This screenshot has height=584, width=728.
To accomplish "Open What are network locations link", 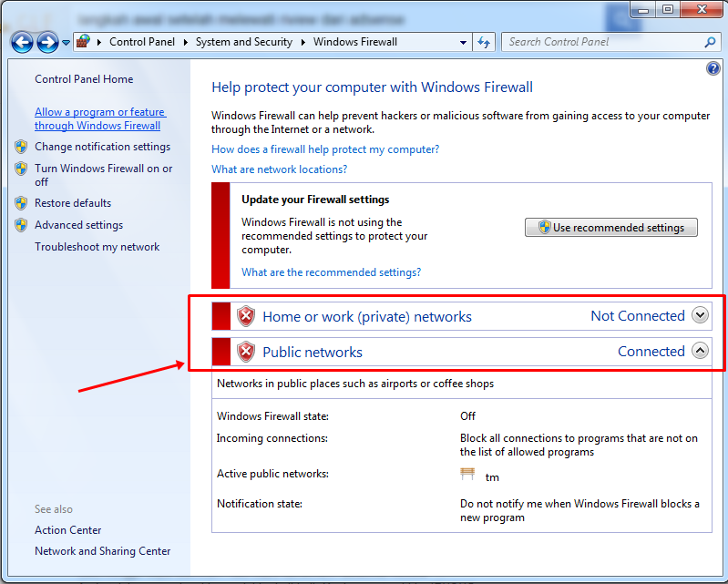I will click(x=280, y=169).
